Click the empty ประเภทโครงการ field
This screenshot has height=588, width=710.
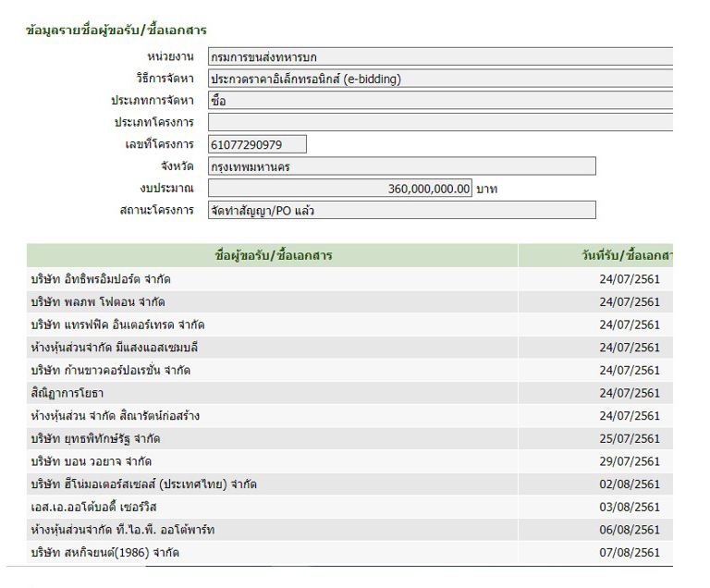click(x=440, y=122)
